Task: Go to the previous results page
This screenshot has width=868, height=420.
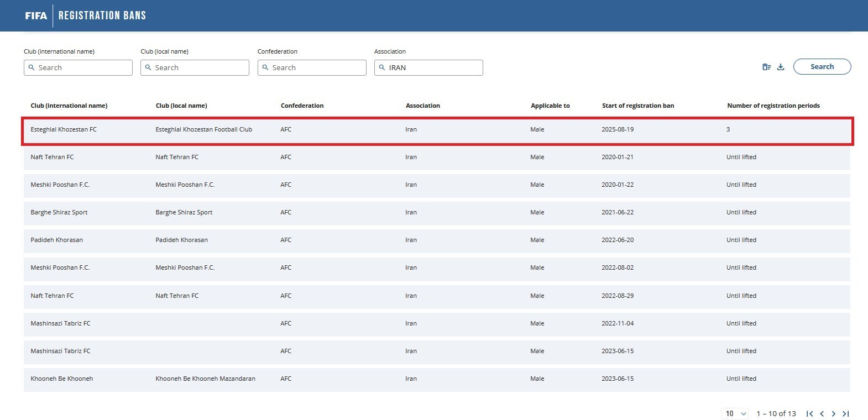Action: [x=822, y=413]
